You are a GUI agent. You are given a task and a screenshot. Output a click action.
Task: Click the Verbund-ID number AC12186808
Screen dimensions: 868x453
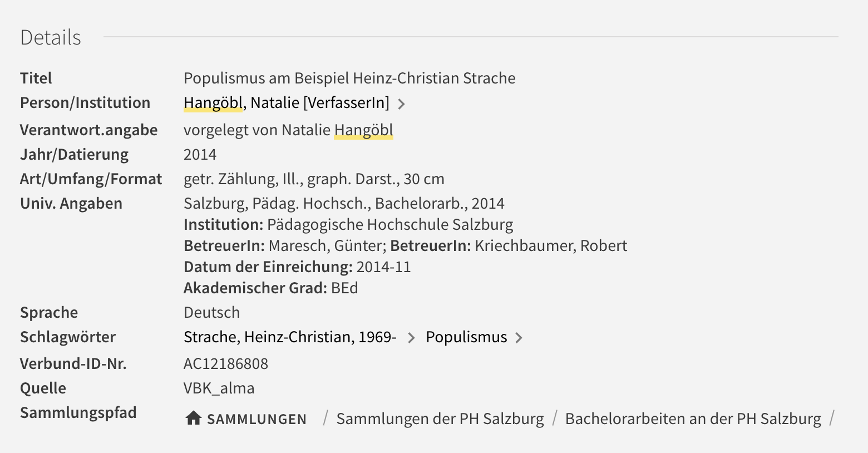tap(226, 363)
